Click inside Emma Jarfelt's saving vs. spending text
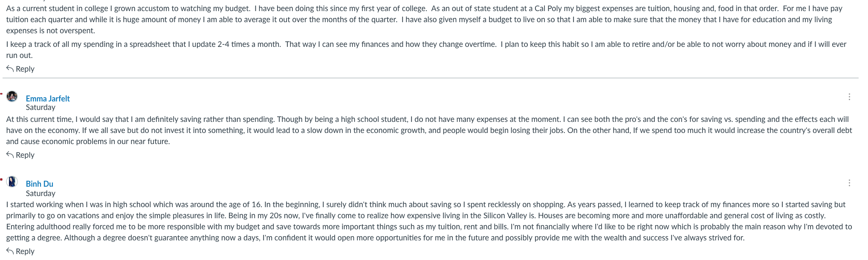The width and height of the screenshot is (868, 260). 429,130
